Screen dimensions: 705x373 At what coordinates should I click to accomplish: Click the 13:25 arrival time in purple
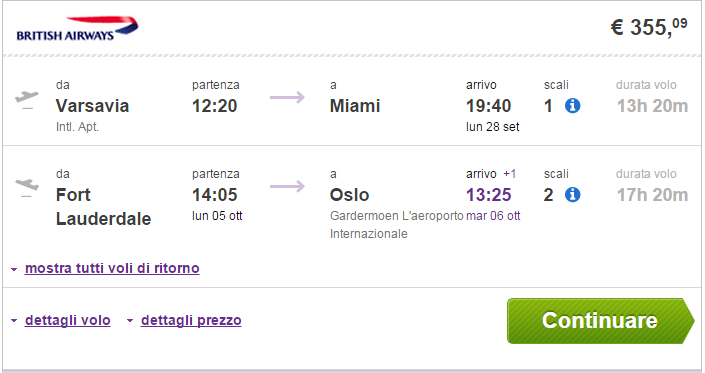coord(489,195)
